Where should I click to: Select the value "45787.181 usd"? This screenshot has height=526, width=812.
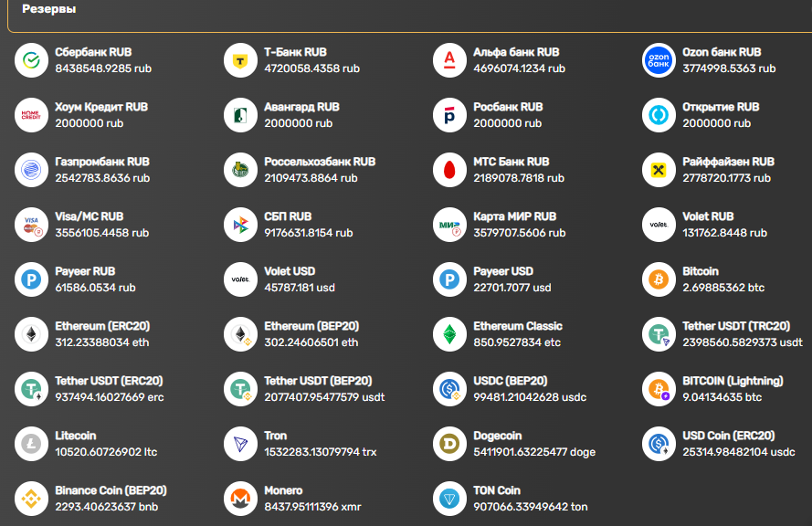point(300,288)
